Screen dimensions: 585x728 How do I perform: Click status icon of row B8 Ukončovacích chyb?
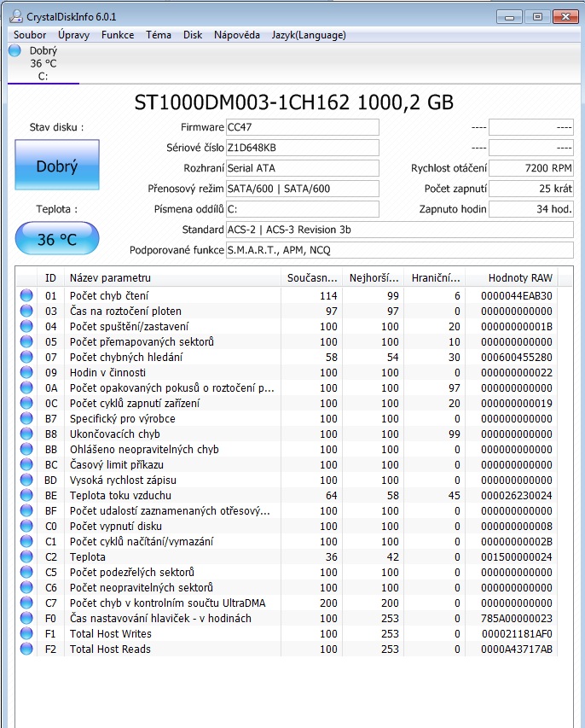click(26, 434)
